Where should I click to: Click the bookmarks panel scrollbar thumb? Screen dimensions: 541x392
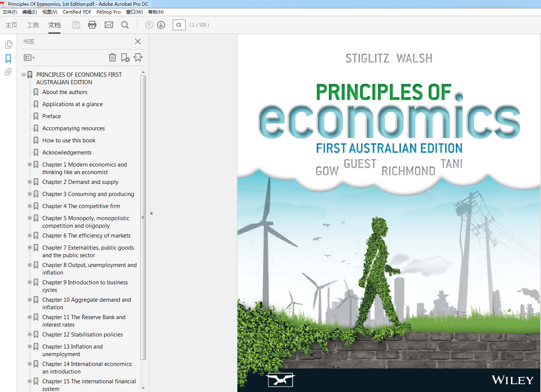[x=143, y=218]
